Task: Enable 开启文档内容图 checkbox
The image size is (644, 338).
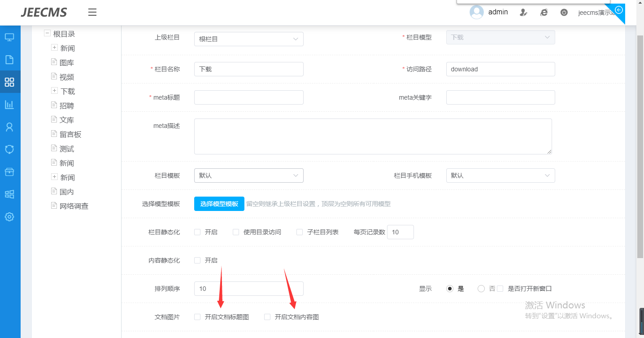Action: click(267, 317)
